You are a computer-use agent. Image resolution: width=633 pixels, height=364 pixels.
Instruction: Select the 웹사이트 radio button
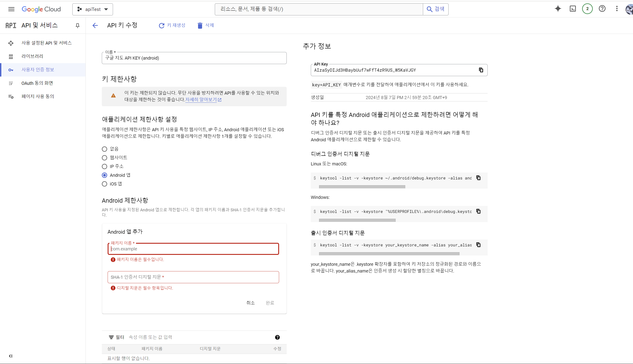(x=104, y=158)
